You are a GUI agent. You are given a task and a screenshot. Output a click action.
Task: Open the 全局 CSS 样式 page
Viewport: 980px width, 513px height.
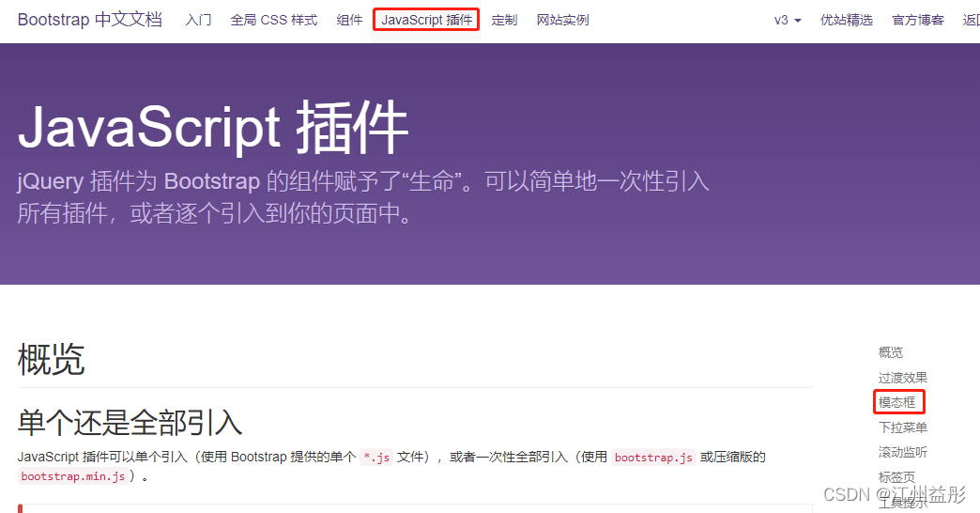pos(274,20)
